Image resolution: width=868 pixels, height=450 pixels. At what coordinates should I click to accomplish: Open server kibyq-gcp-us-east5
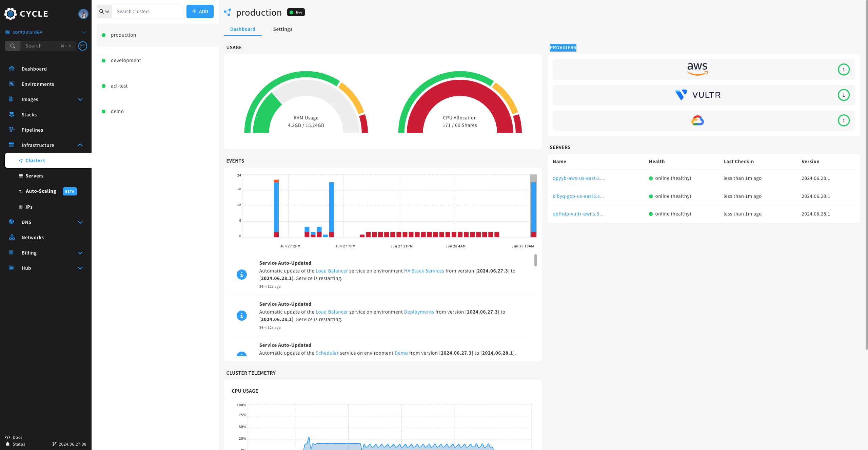tap(578, 196)
